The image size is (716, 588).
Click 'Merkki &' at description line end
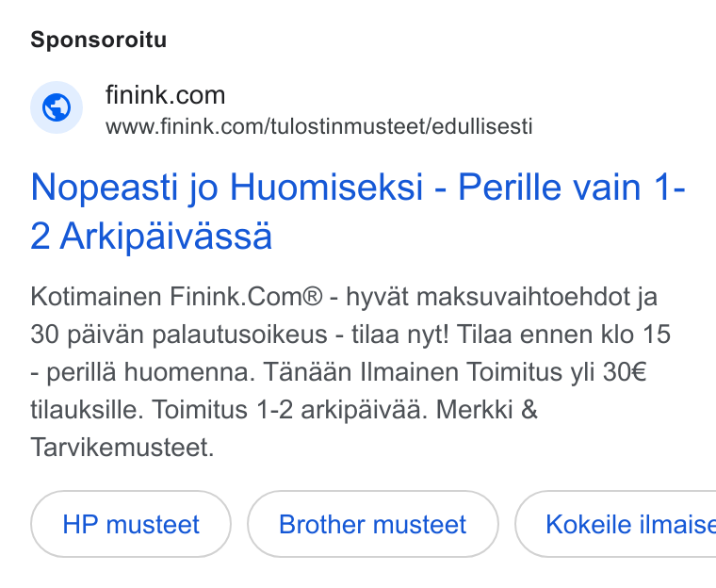tap(487, 410)
